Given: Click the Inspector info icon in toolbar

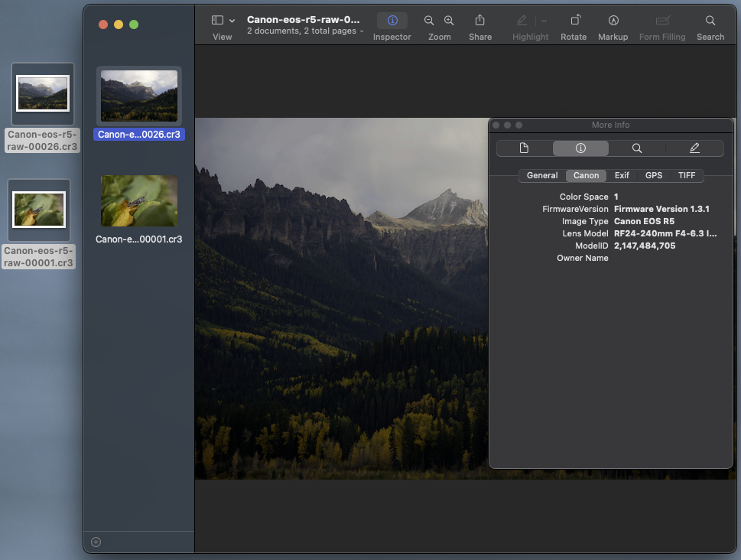Looking at the screenshot, I should point(392,21).
